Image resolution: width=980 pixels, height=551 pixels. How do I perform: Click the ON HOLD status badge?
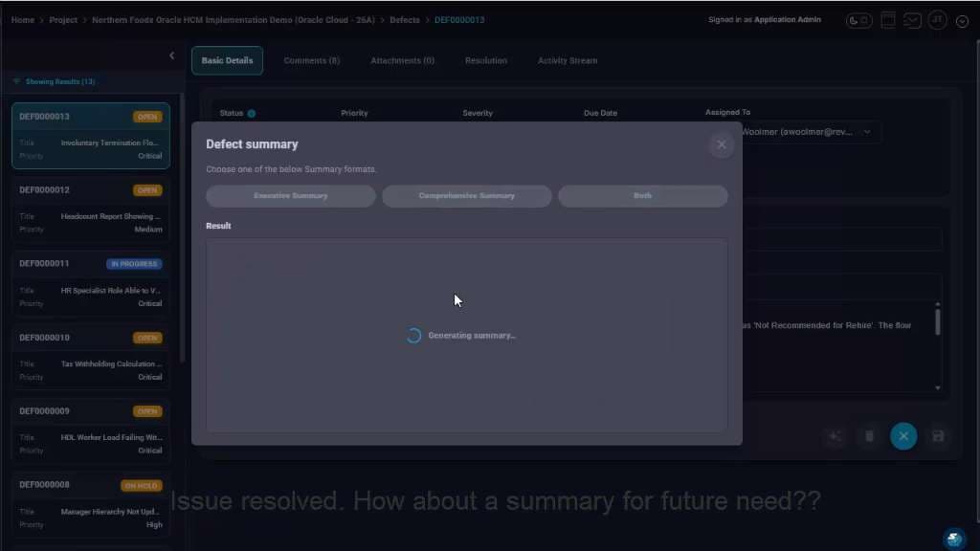point(142,486)
